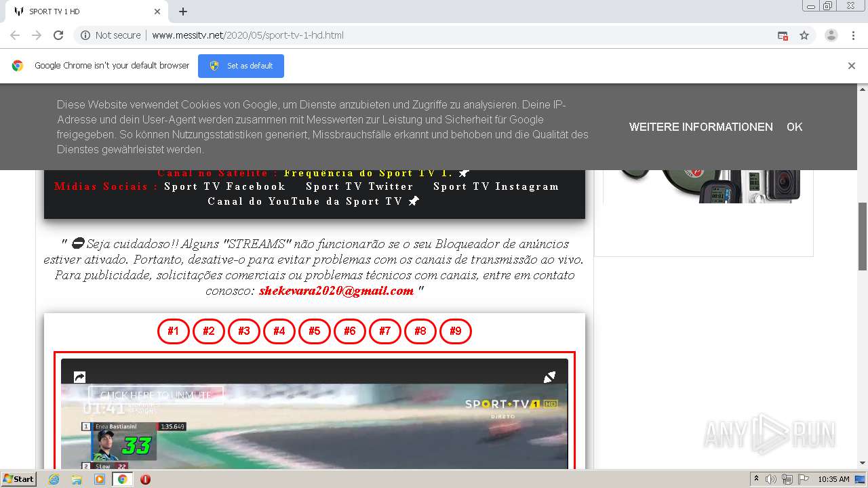This screenshot has width=868, height=488.
Task: Open Sport TV Facebook link
Action: (x=224, y=186)
